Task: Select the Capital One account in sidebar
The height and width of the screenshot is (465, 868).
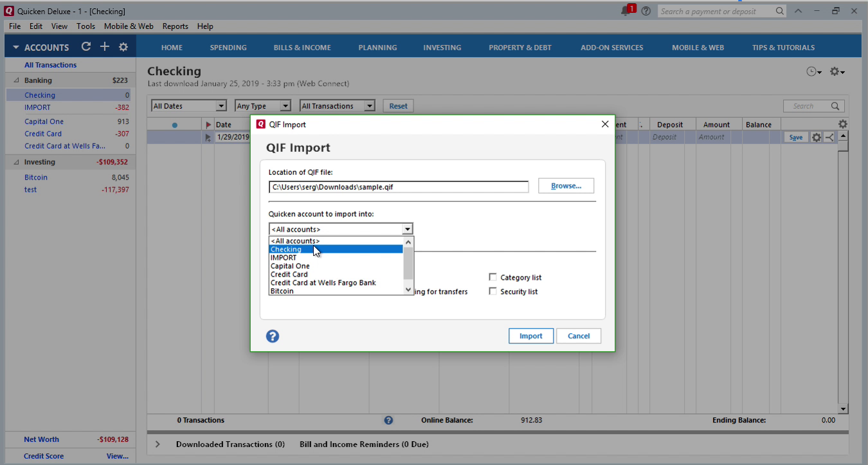Action: pyautogui.click(x=44, y=122)
